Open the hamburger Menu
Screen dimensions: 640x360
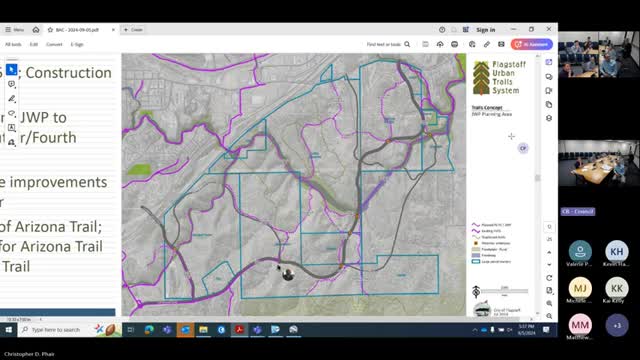pyautogui.click(x=14, y=30)
